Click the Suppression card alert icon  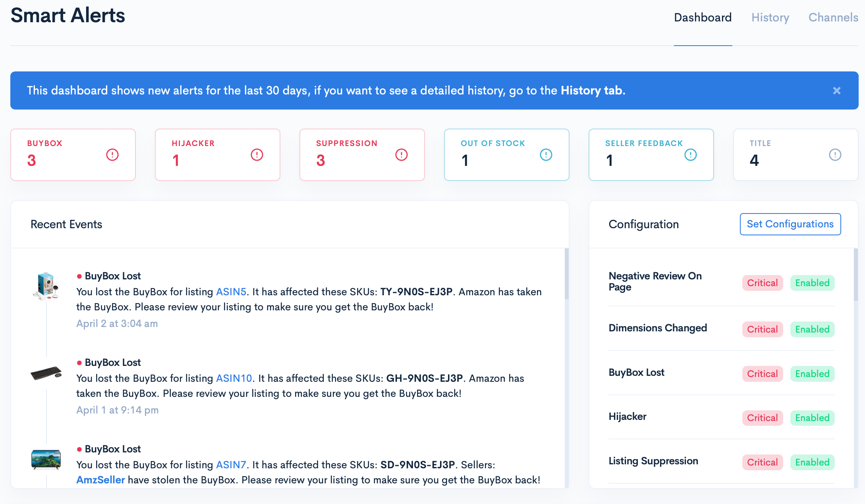coord(402,155)
